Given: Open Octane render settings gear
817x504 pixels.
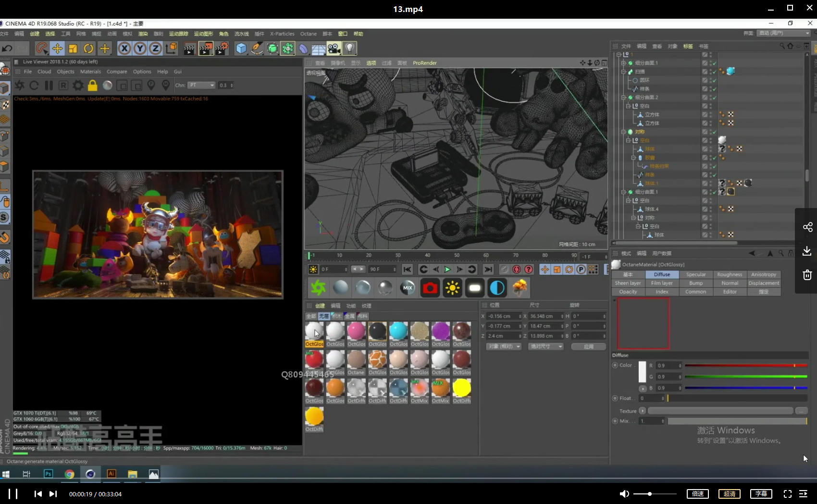Looking at the screenshot, I should (77, 86).
